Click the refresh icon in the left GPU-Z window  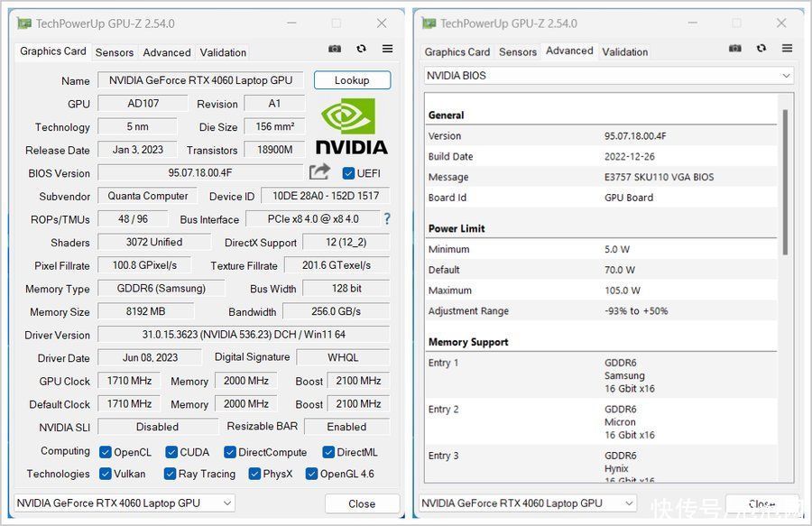pos(362,49)
